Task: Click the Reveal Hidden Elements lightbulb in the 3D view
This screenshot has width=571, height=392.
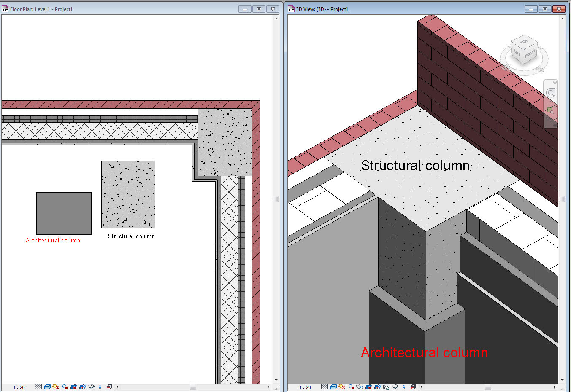Action: pos(404,387)
